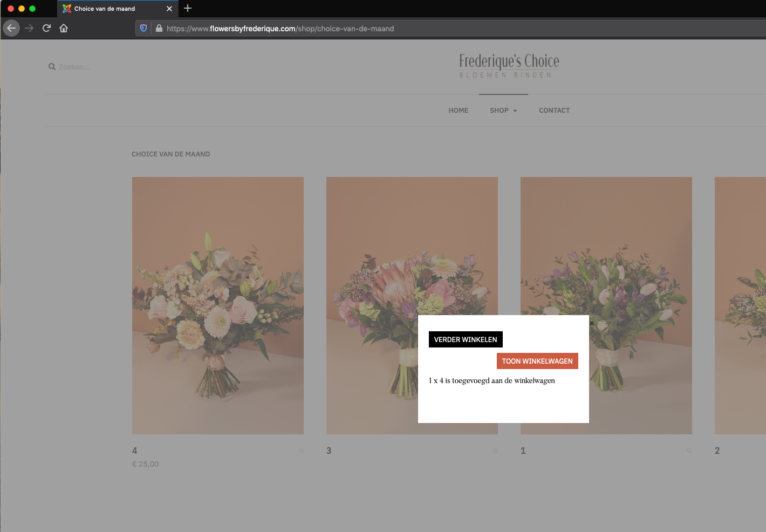Open the CONTACT menu item
This screenshot has width=766, height=532.
(554, 111)
